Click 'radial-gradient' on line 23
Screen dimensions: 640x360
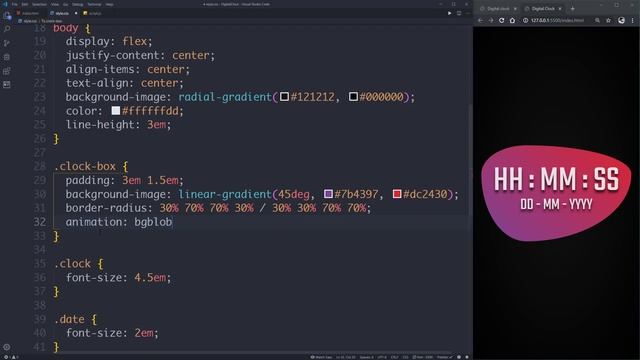click(x=225, y=97)
